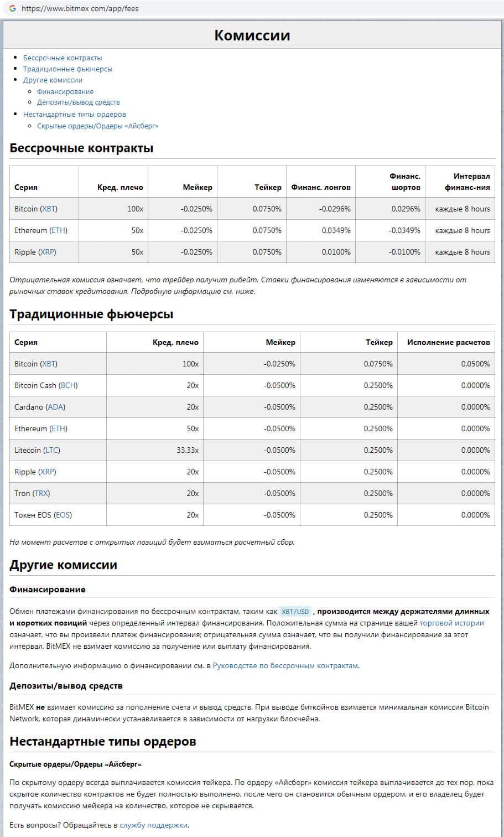
Task: Select the Финансирование sub-item in contents
Action: point(65,92)
